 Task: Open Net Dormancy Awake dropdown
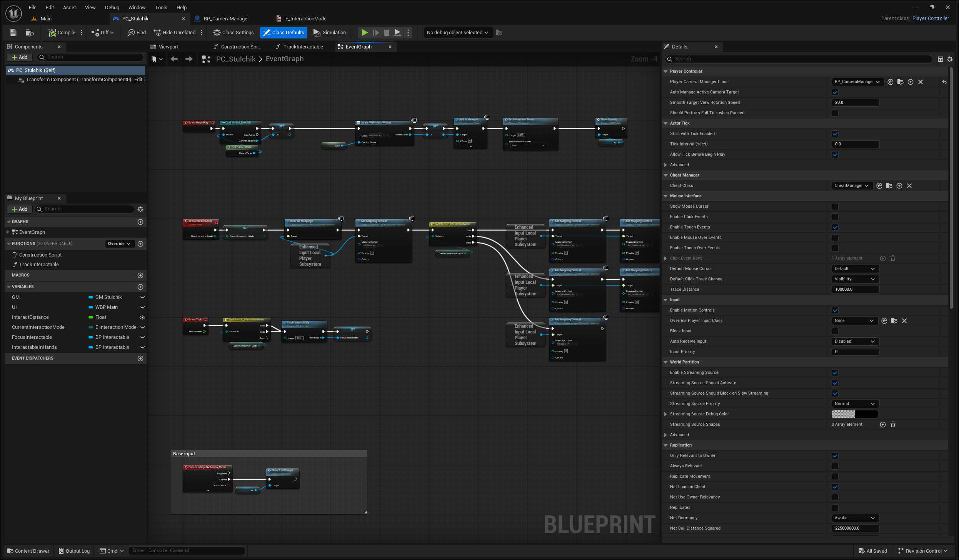tap(855, 518)
